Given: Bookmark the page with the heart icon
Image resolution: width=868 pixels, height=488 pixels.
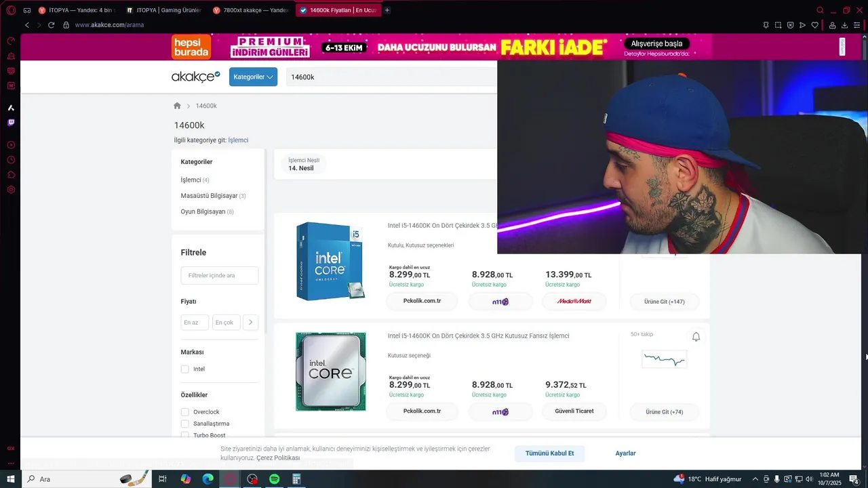Looking at the screenshot, I should click(x=815, y=25).
